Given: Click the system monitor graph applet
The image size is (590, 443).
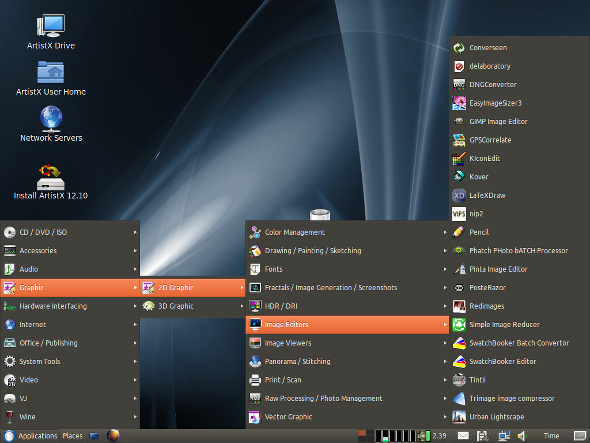Looking at the screenshot, I should pos(395,436).
